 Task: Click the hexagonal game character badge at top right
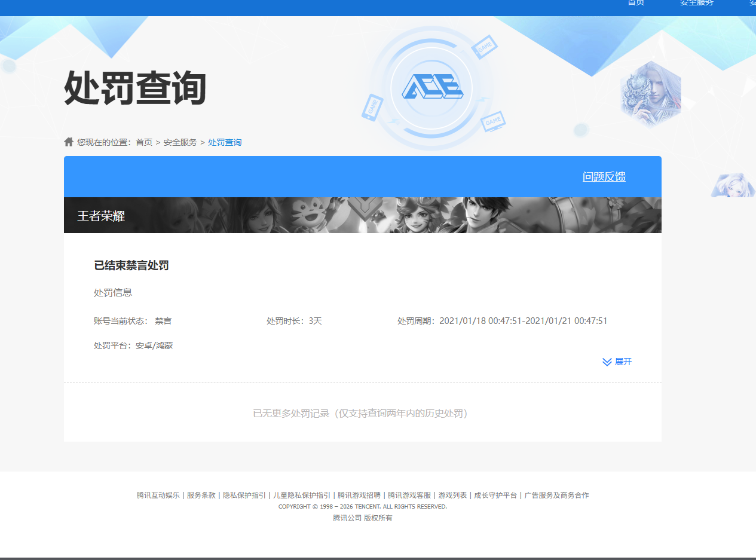click(x=651, y=91)
